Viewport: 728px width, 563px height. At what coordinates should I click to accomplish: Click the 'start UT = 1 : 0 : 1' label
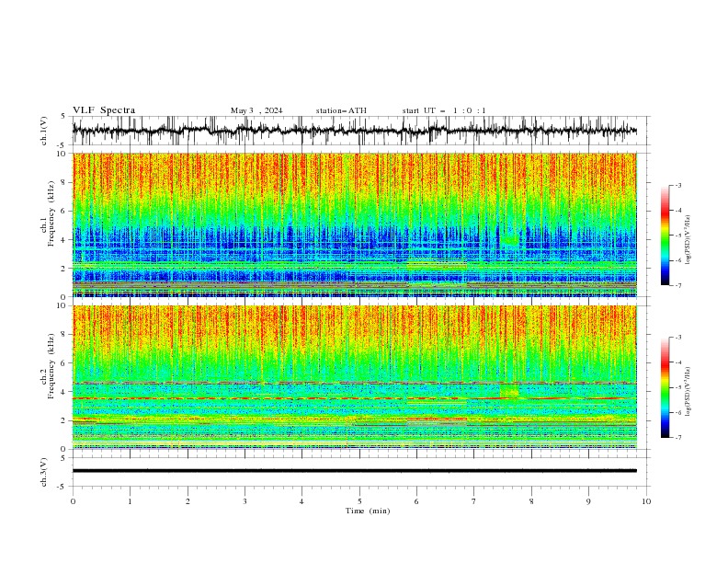444,110
